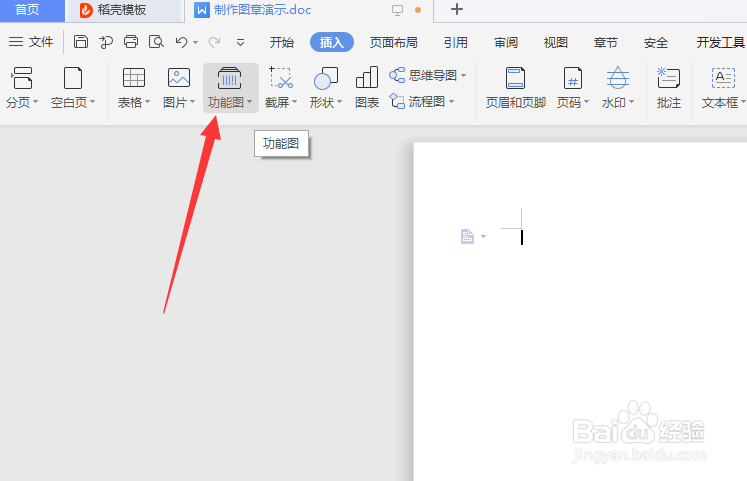Expand the 水印 dropdown arrow
Image resolution: width=747 pixels, height=481 pixels.
tap(632, 102)
